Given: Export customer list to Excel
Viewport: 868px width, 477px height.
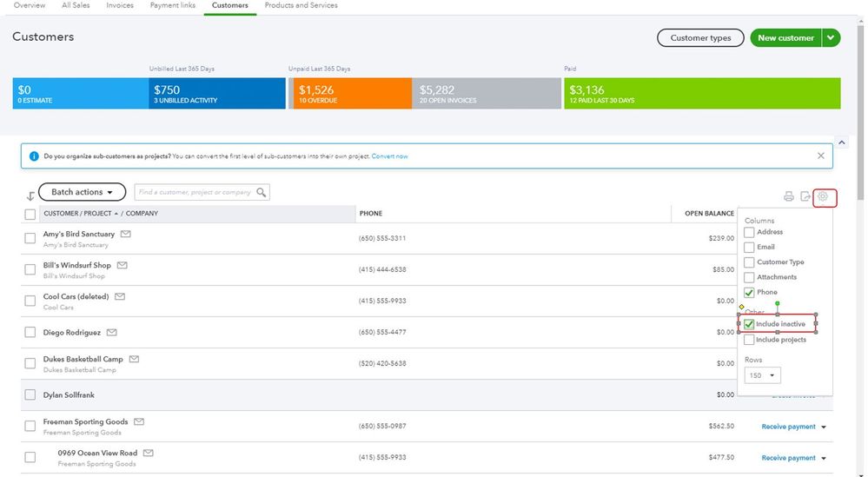Looking at the screenshot, I should pyautogui.click(x=805, y=196).
